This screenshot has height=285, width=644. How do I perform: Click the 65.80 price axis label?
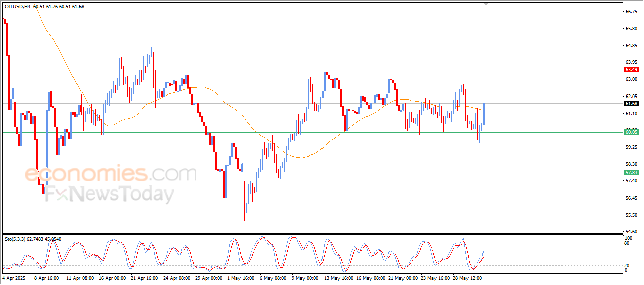point(631,29)
